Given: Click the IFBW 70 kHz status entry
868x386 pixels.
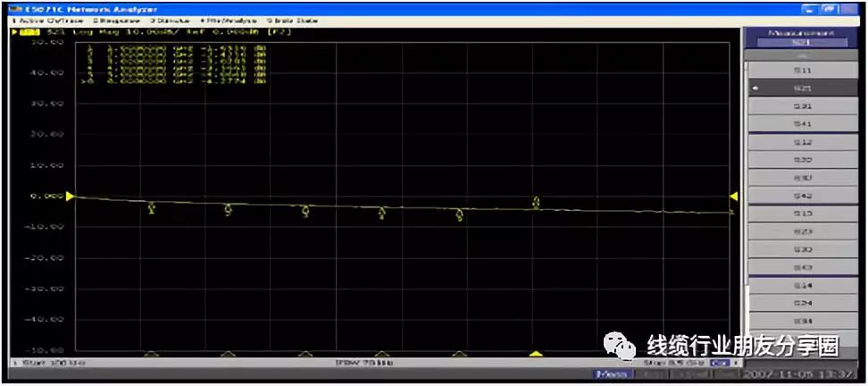Looking at the screenshot, I should 364,364.
